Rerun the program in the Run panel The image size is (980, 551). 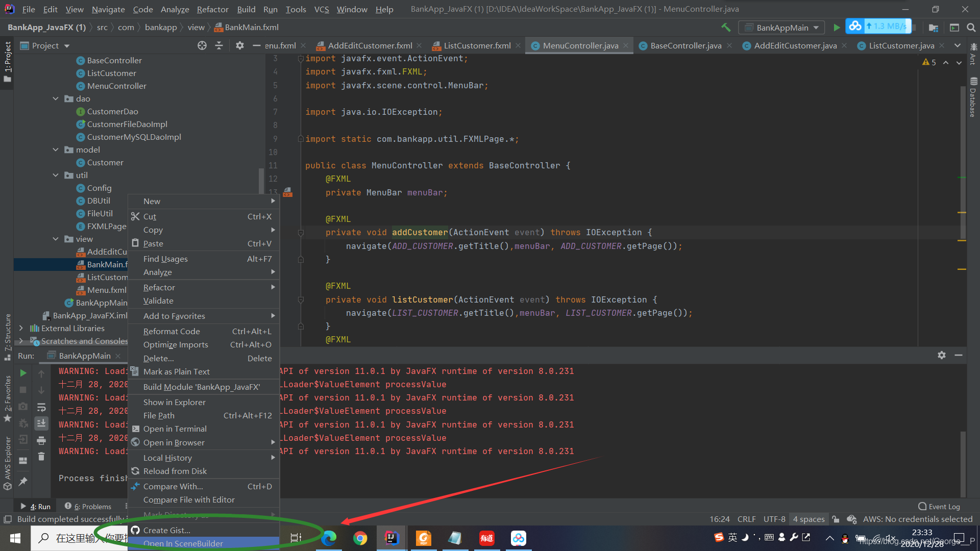tap(23, 373)
